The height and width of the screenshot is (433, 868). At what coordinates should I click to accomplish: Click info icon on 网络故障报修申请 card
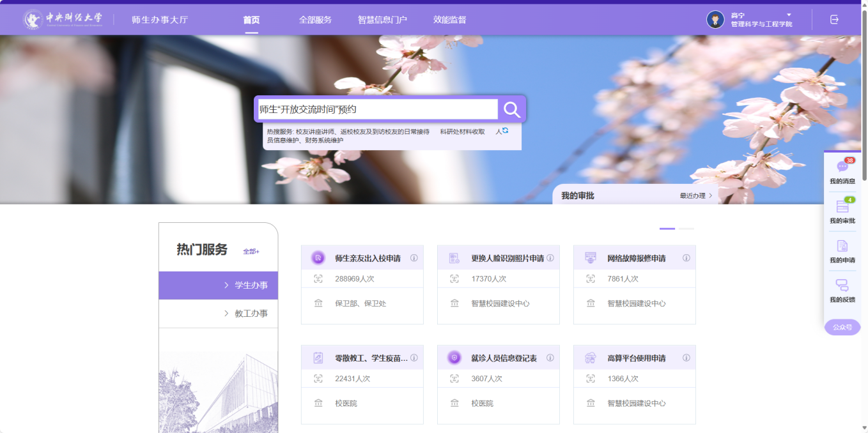(x=686, y=258)
